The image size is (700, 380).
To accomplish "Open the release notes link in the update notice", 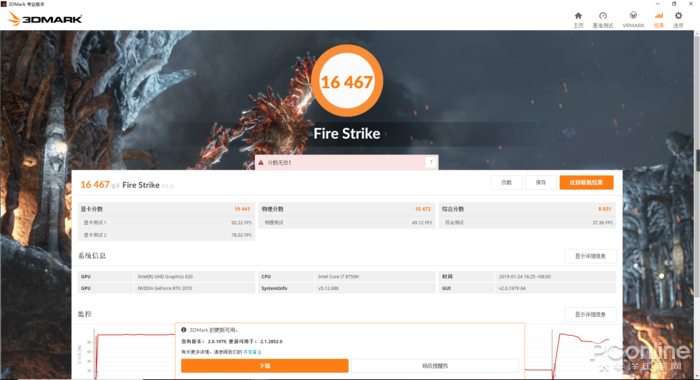I will point(252,352).
